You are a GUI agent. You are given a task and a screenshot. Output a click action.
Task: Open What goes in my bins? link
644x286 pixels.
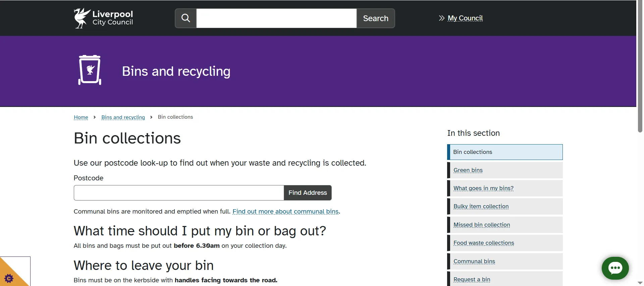coord(483,188)
